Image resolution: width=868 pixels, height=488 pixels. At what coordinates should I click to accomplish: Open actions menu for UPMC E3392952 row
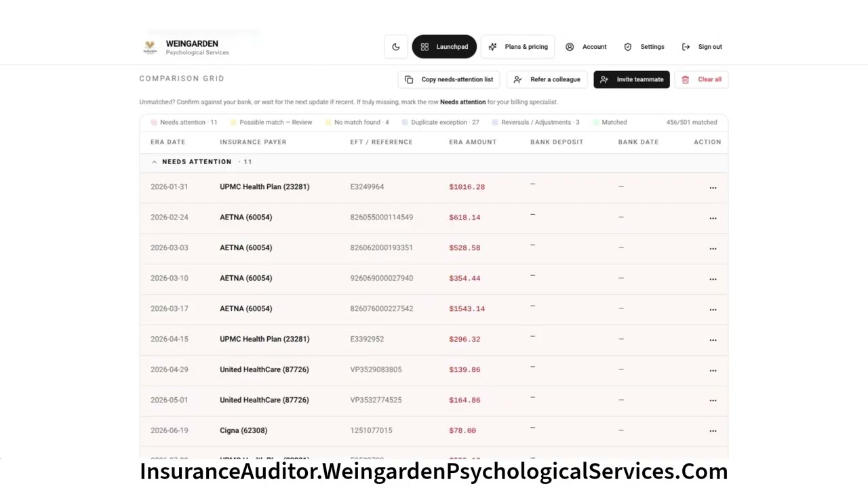[713, 340]
